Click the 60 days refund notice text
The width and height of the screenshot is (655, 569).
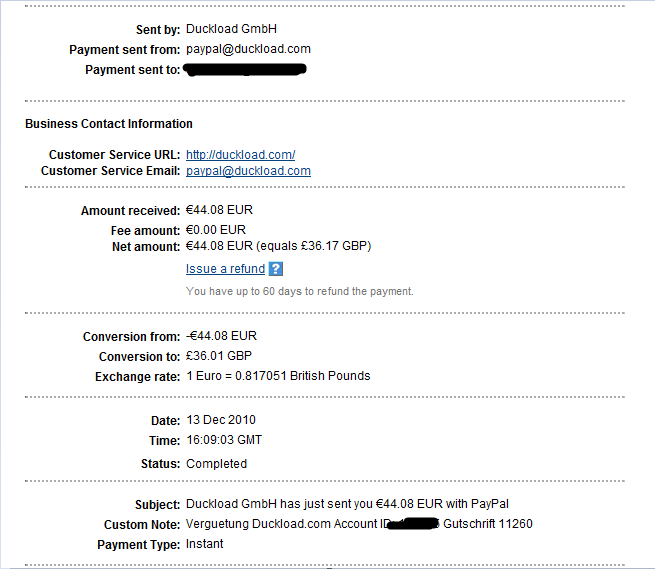tap(299, 291)
